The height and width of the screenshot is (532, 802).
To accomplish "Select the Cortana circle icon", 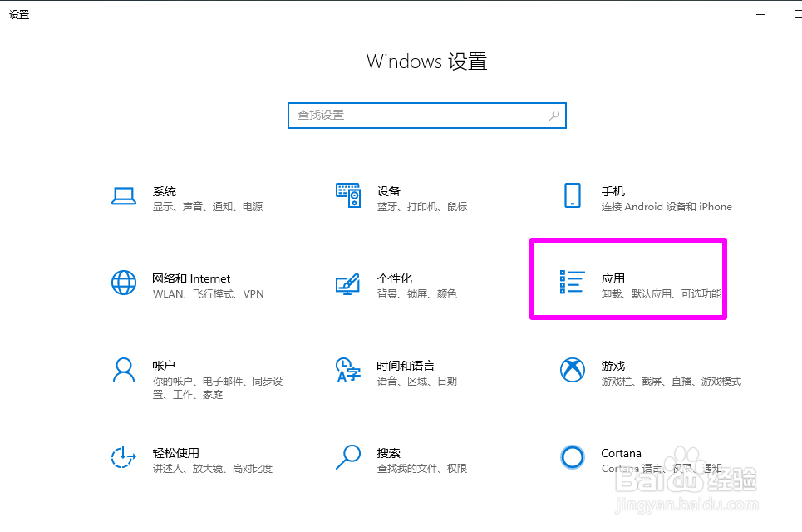I will pos(573,457).
